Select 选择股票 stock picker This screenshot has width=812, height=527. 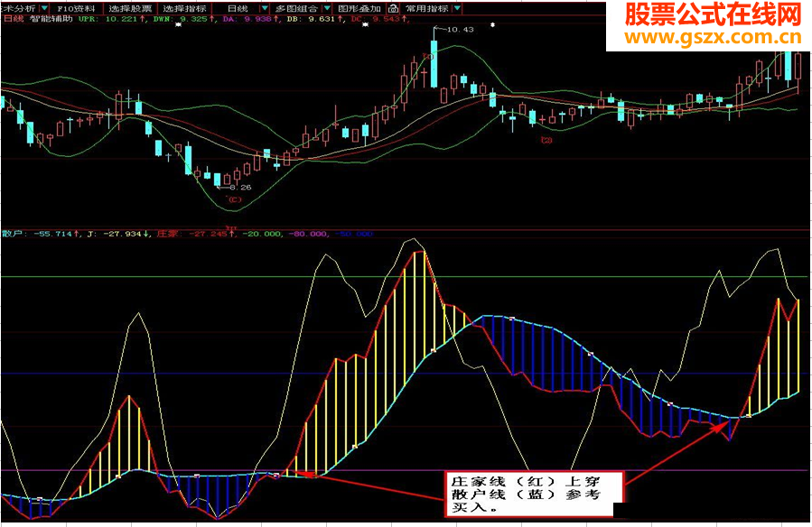point(129,6)
